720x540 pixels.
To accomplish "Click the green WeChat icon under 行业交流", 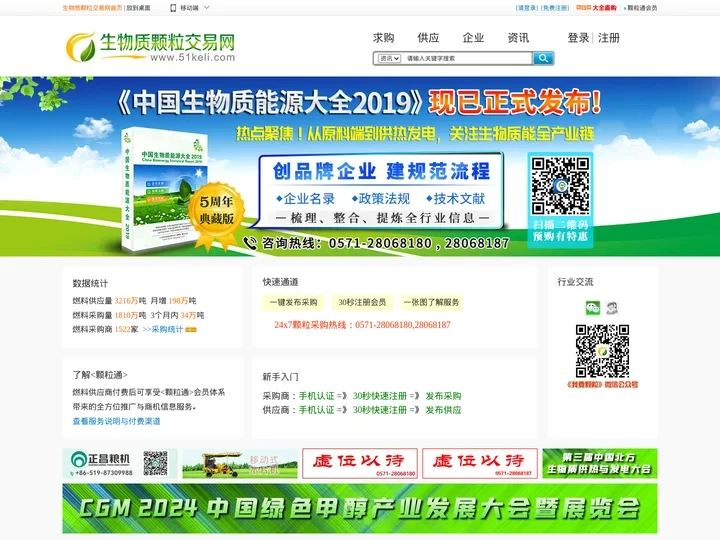I will pos(593,308).
